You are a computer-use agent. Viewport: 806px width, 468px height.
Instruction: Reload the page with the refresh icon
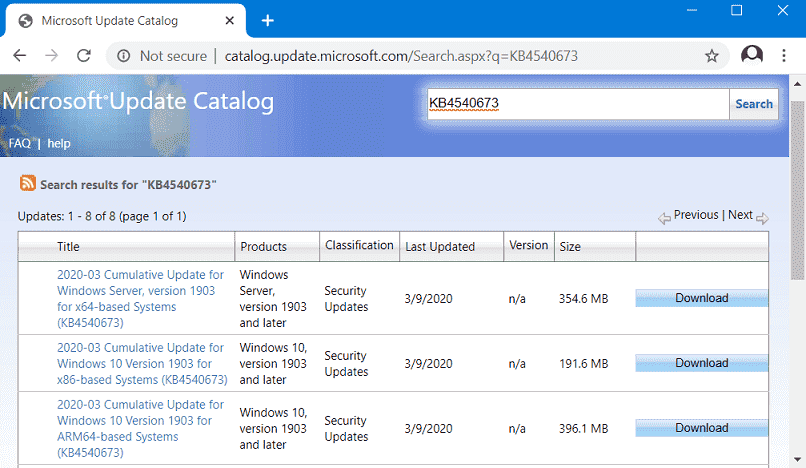[84, 56]
